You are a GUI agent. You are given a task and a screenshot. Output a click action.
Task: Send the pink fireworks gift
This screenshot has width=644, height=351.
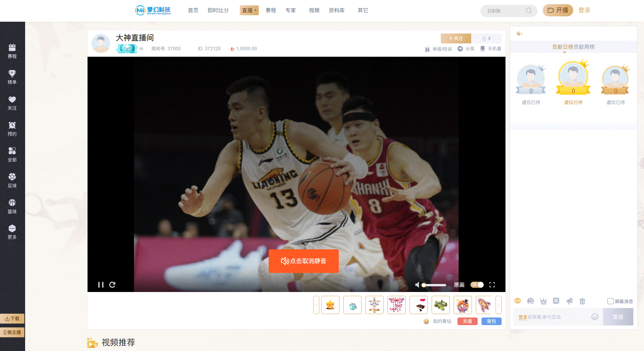[x=397, y=305]
